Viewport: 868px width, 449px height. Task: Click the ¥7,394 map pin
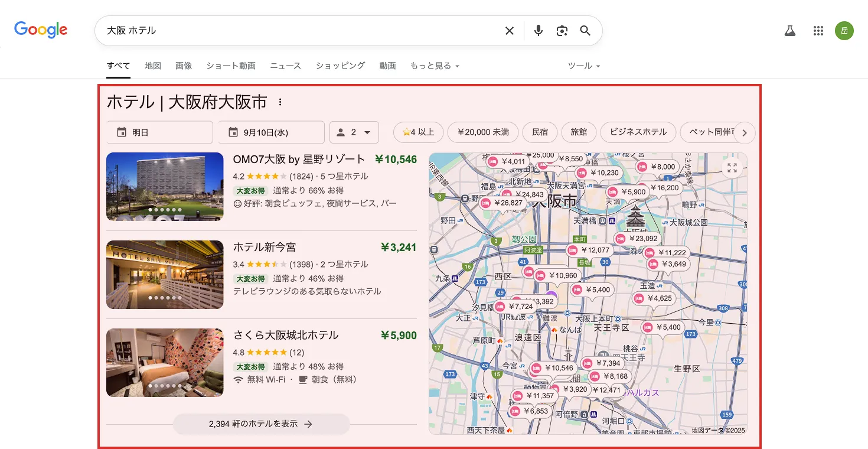coord(602,363)
